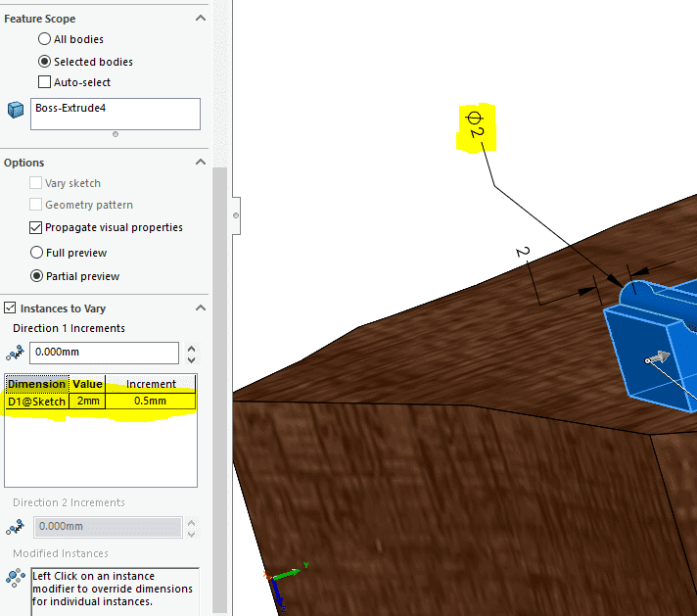
Task: Enable the Auto-select checkbox
Action: tap(44, 82)
